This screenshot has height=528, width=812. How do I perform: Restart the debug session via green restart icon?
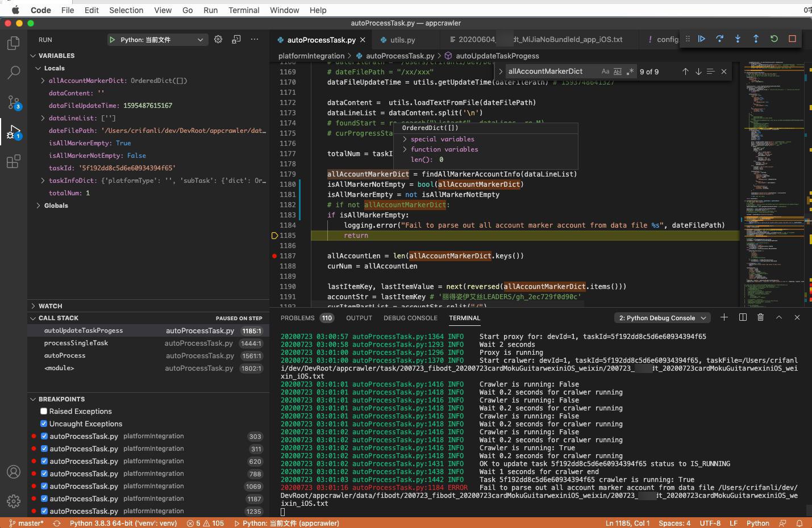click(774, 39)
